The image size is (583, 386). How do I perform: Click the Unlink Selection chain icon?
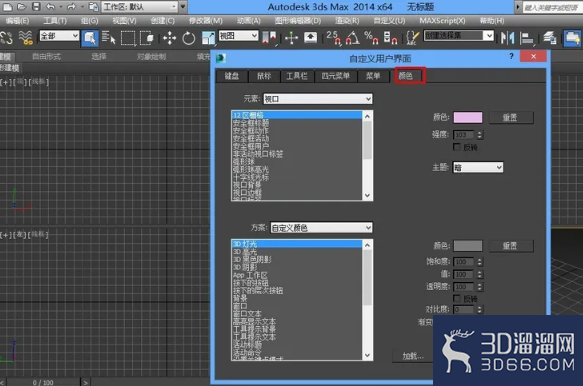(6, 38)
